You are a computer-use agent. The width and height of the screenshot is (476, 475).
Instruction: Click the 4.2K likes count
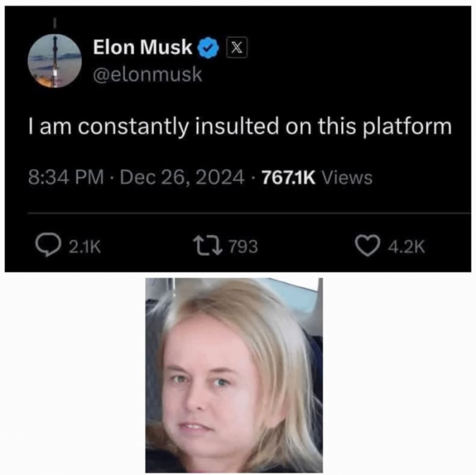[x=406, y=246]
